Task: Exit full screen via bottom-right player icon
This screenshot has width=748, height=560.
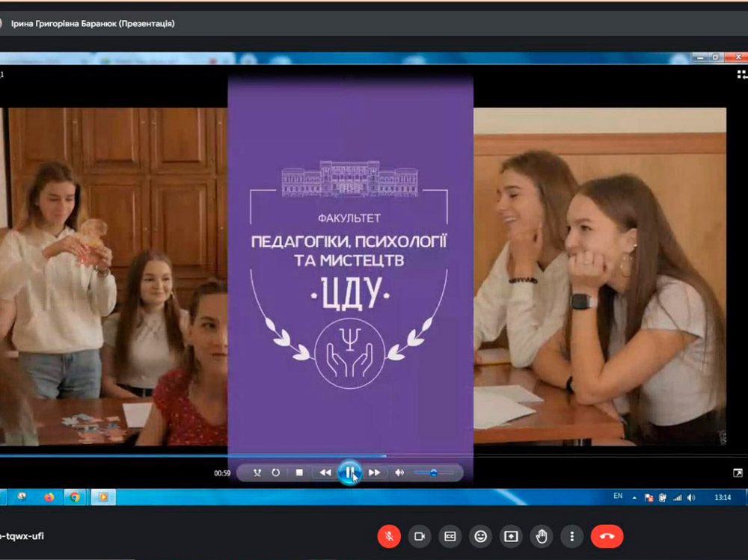Action: click(738, 473)
